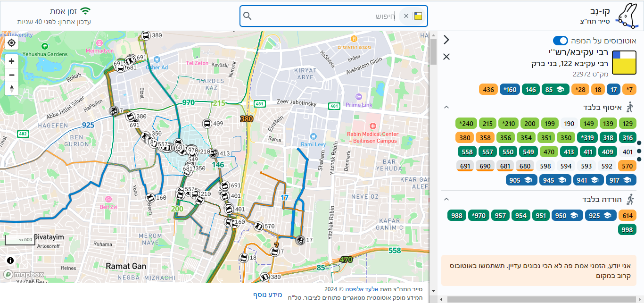Select route chip 925 in drop-off list
The width and height of the screenshot is (644, 303).
[601, 216]
